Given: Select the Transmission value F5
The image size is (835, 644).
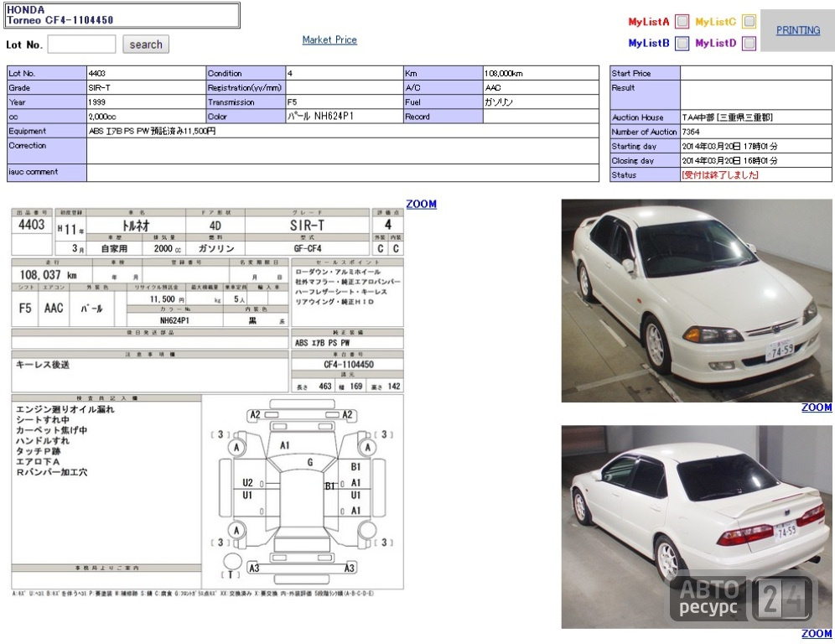Looking at the screenshot, I should (x=292, y=102).
